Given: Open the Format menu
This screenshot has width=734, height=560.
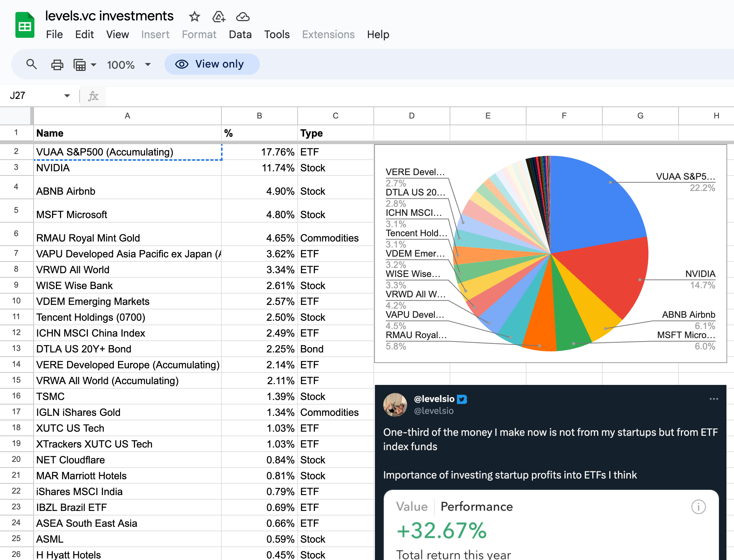Looking at the screenshot, I should (x=199, y=34).
